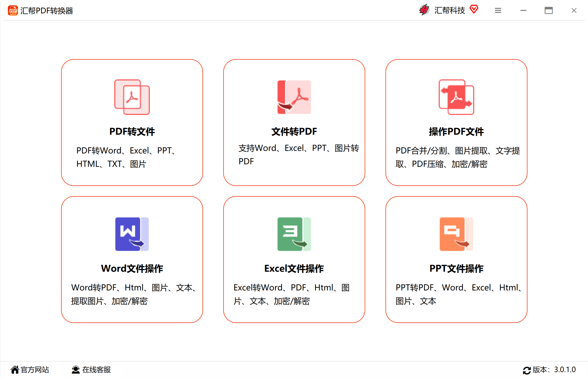Select the 操作PDF文件 transfer icon

click(x=456, y=97)
